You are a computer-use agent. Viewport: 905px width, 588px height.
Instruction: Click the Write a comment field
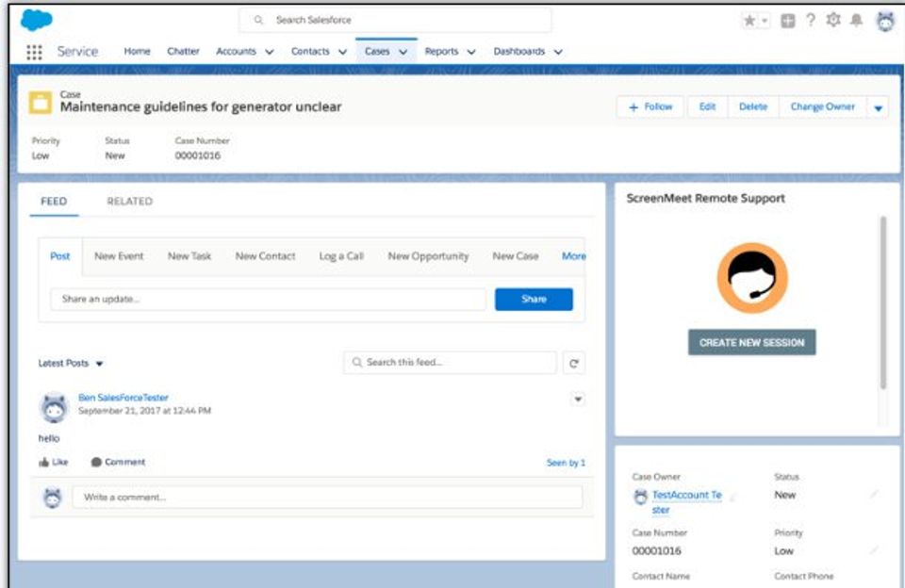coord(327,497)
